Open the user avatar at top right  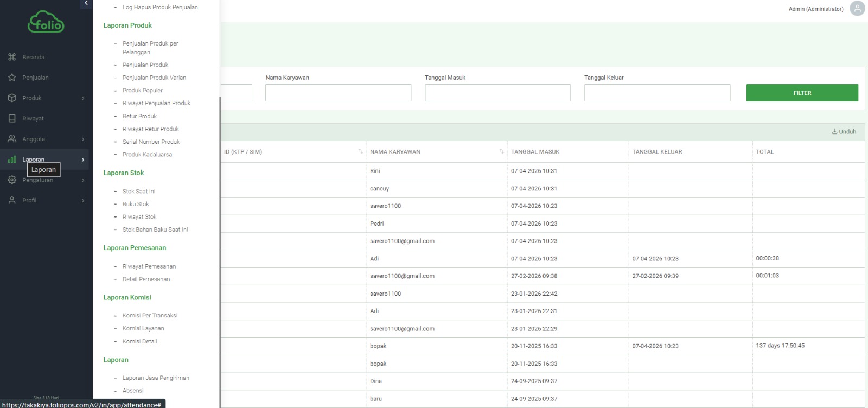point(857,9)
